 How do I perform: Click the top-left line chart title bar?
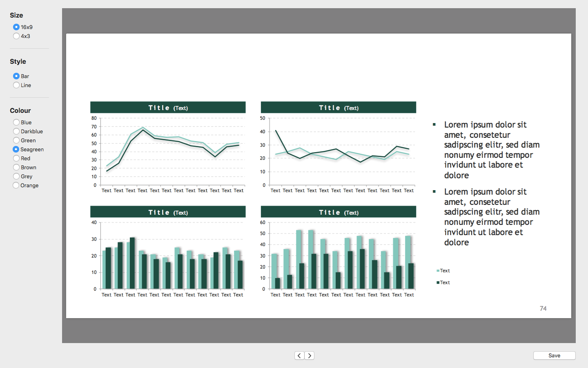pos(168,108)
